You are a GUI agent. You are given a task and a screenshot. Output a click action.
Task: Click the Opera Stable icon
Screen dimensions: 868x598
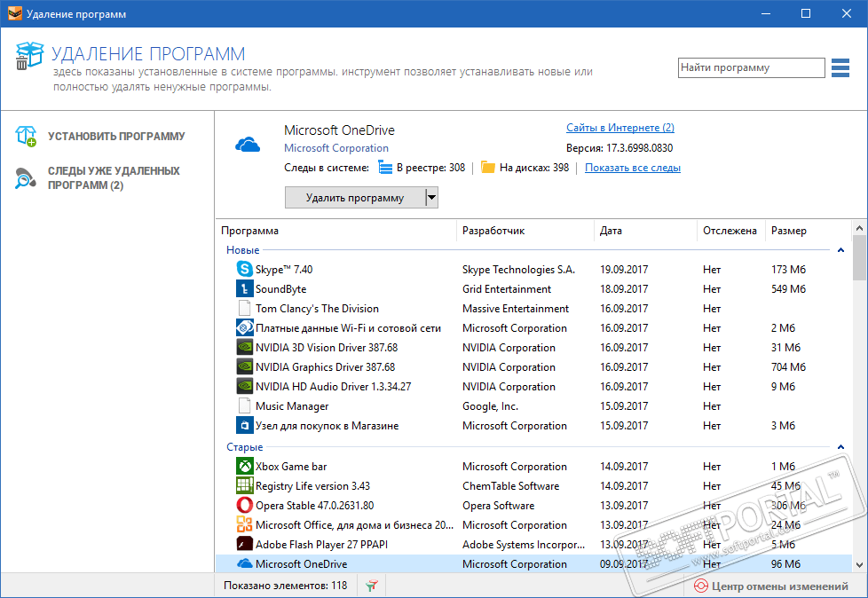pyautogui.click(x=245, y=505)
